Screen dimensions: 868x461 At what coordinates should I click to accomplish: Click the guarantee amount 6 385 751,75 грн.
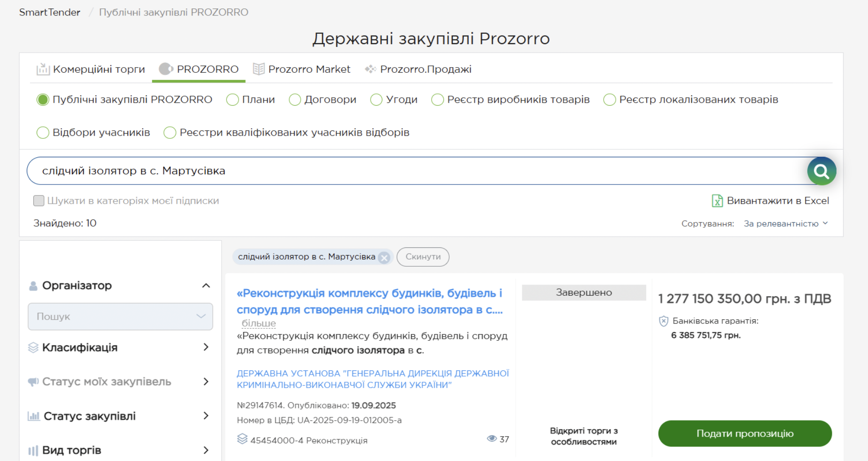(x=705, y=335)
